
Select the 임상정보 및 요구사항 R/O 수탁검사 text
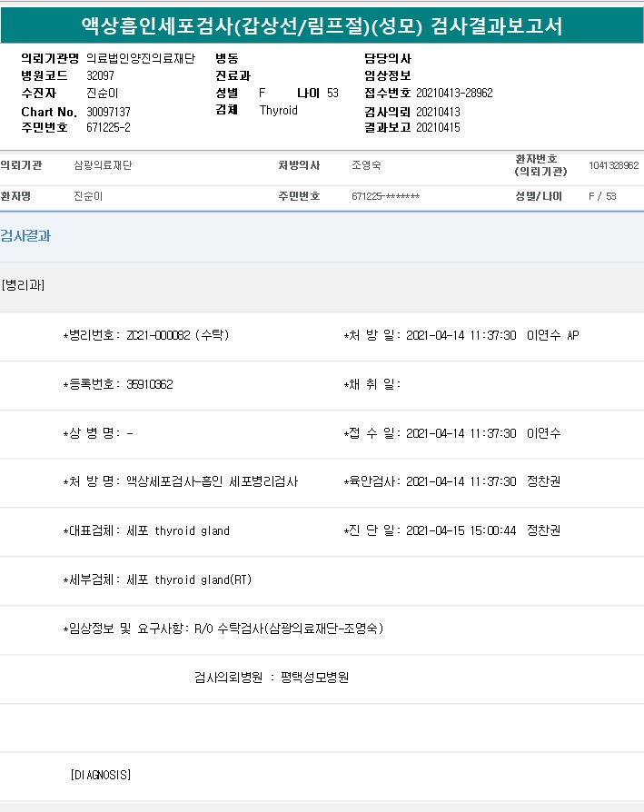click(x=289, y=629)
